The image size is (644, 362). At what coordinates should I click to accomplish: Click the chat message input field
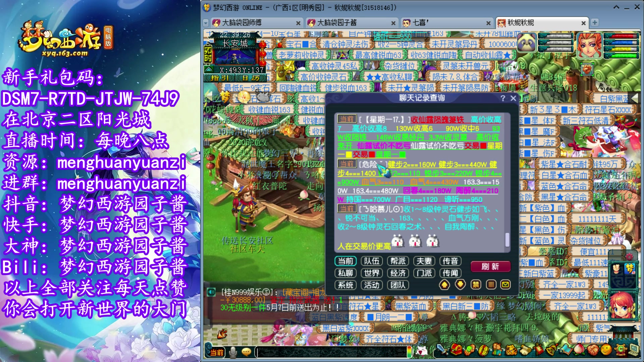click(332, 352)
